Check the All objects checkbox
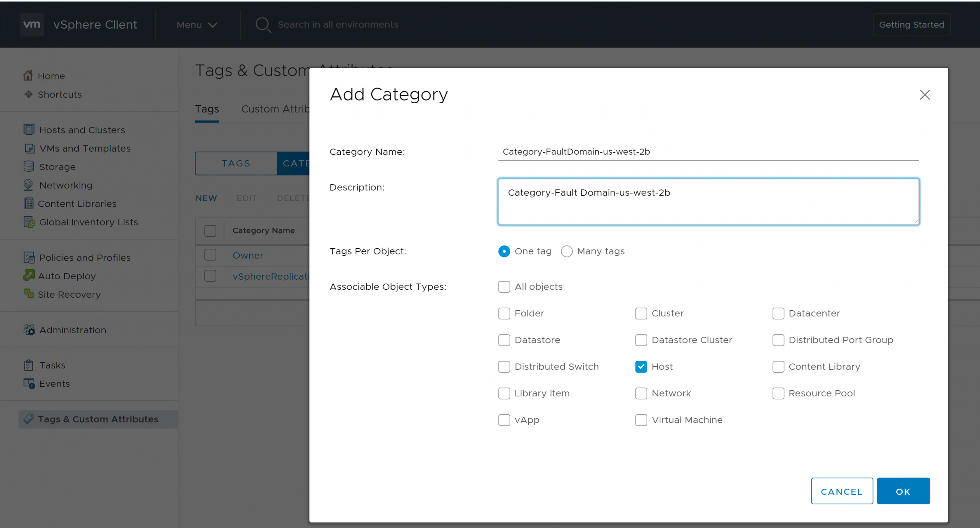Screen dimensions: 980x528 504,287
